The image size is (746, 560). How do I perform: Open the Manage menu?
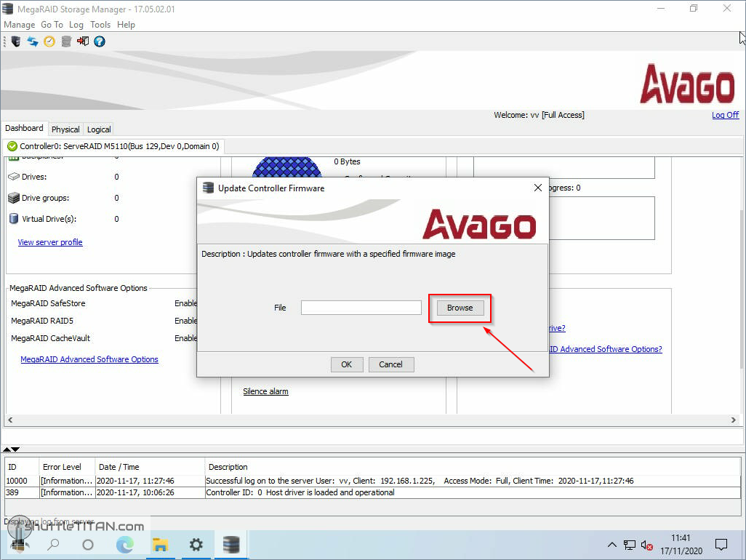(x=20, y=25)
